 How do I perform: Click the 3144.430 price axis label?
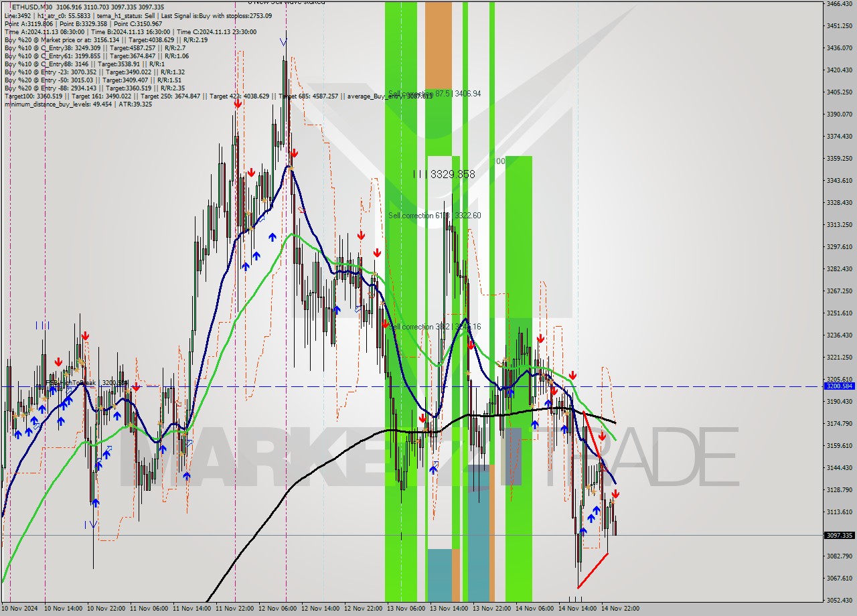[x=840, y=467]
